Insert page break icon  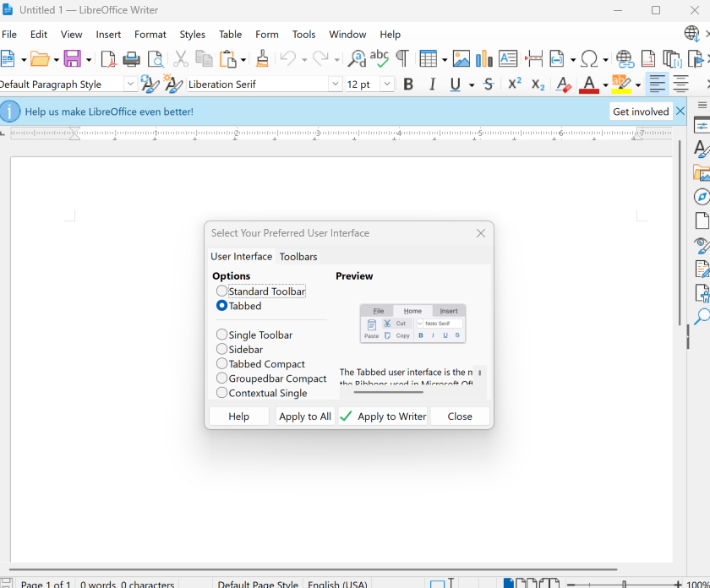tap(534, 59)
